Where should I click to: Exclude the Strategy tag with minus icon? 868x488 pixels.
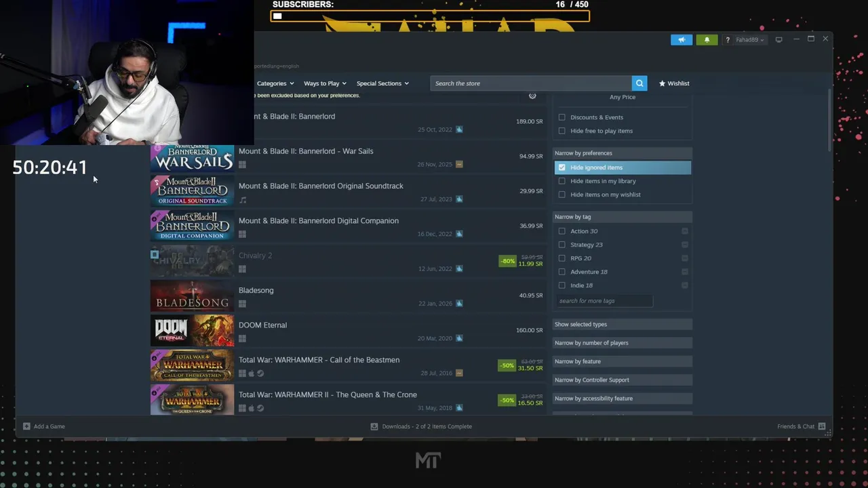coord(685,245)
